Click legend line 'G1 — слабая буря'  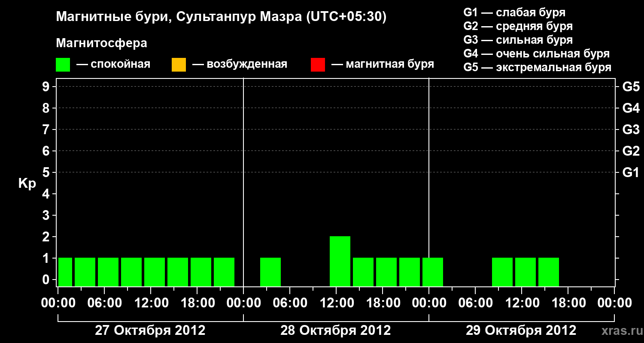(x=514, y=12)
